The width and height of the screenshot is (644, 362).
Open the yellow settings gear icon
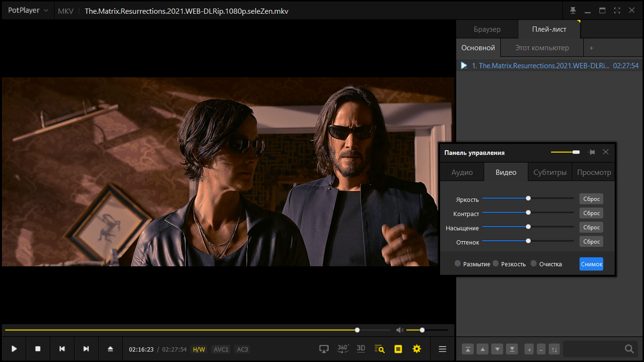(x=417, y=349)
